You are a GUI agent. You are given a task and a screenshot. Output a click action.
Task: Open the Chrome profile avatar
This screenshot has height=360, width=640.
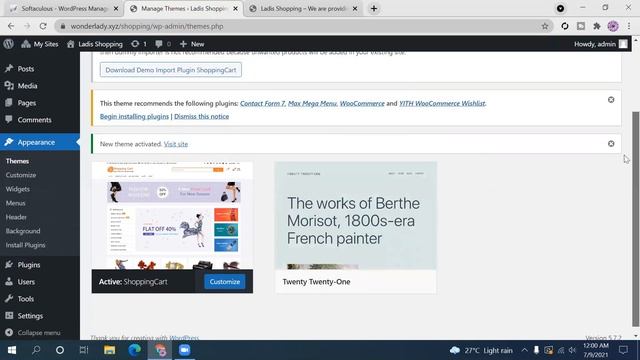613,26
